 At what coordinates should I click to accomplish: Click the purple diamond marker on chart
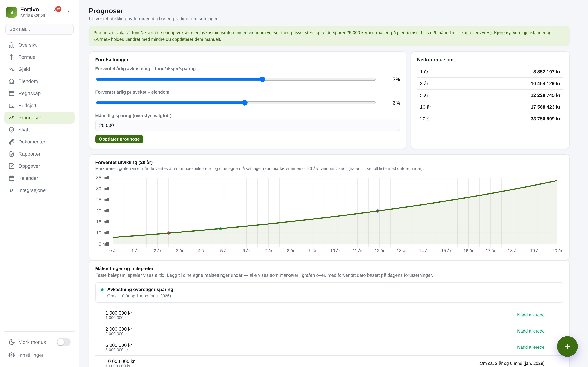(378, 211)
